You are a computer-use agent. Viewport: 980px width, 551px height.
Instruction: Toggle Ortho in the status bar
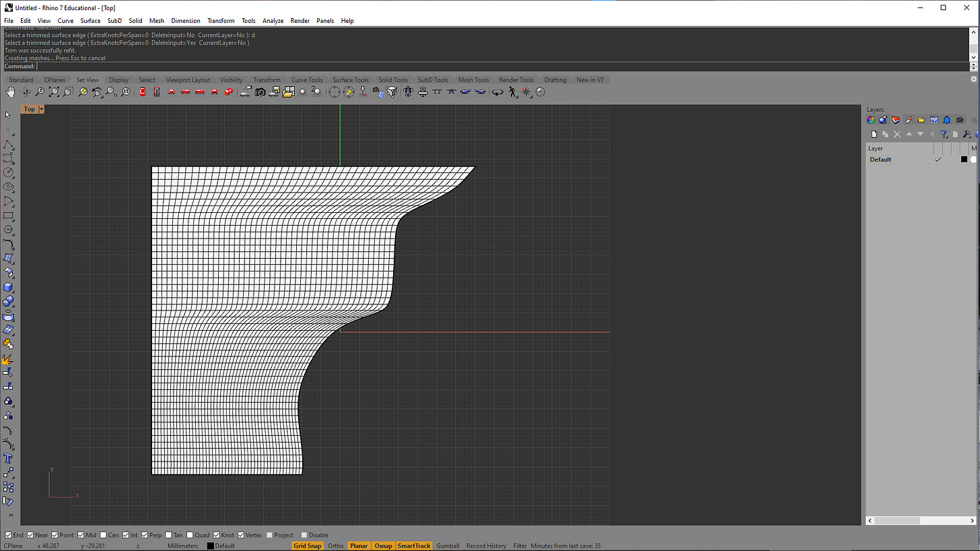(x=335, y=546)
